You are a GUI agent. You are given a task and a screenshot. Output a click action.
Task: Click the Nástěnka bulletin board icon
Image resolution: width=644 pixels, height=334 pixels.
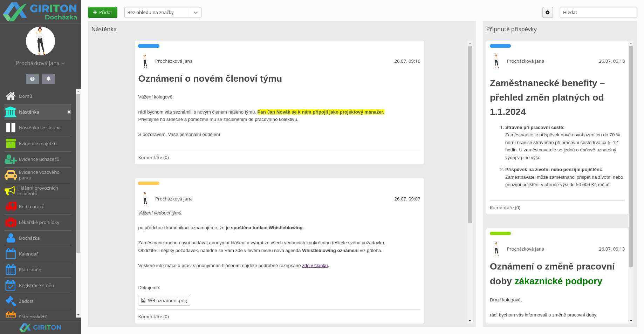11,112
